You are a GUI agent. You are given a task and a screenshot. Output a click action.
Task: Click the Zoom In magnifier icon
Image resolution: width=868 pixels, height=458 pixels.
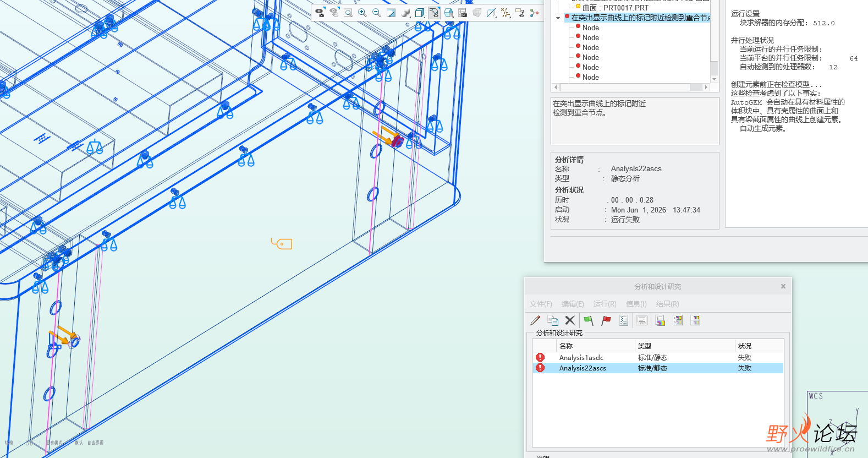click(362, 13)
